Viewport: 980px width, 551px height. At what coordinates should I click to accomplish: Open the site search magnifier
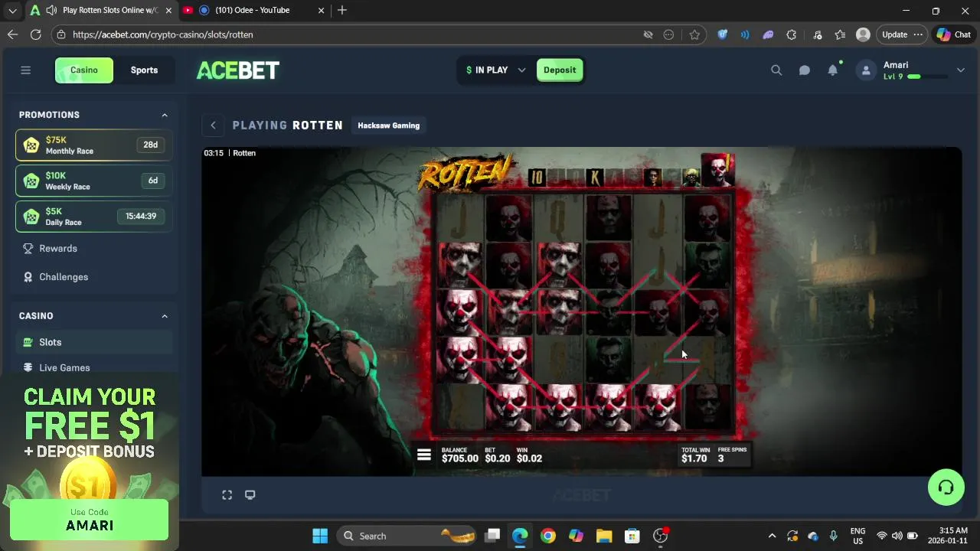coord(776,70)
